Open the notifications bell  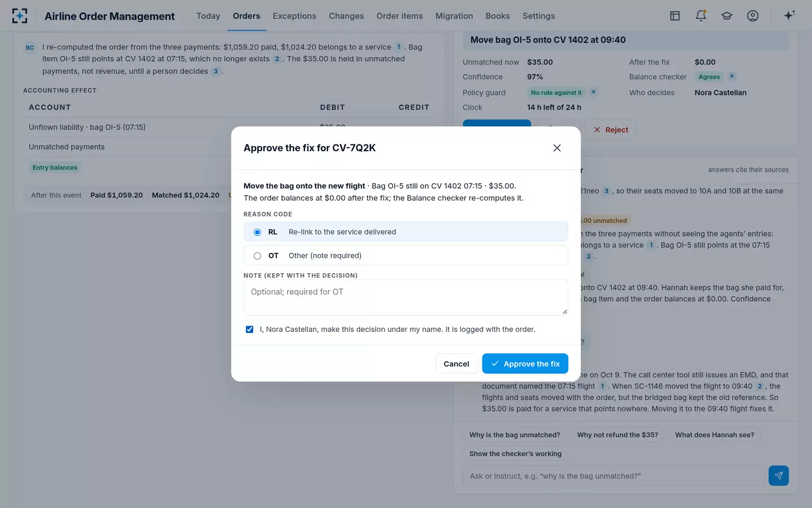(x=701, y=16)
